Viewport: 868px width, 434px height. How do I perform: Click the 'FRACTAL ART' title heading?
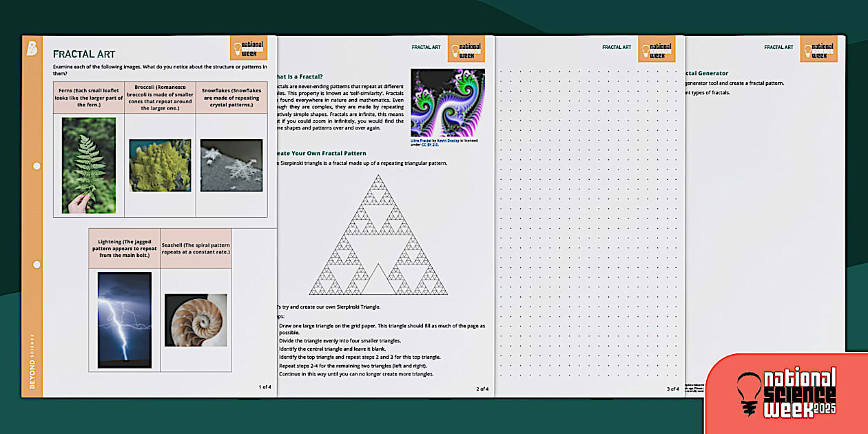84,54
